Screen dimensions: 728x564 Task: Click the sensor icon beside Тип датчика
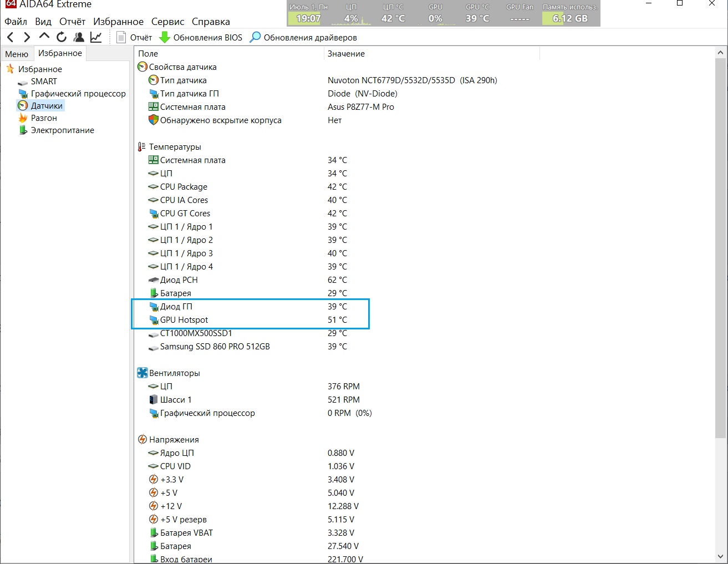tap(154, 80)
